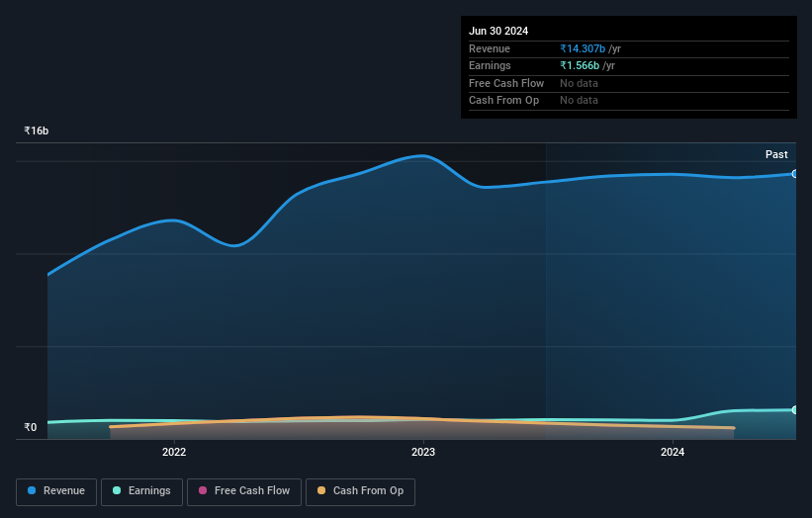Viewport: 812px width, 518px height.
Task: Click the Earnings tooltip row label
Action: (490, 65)
